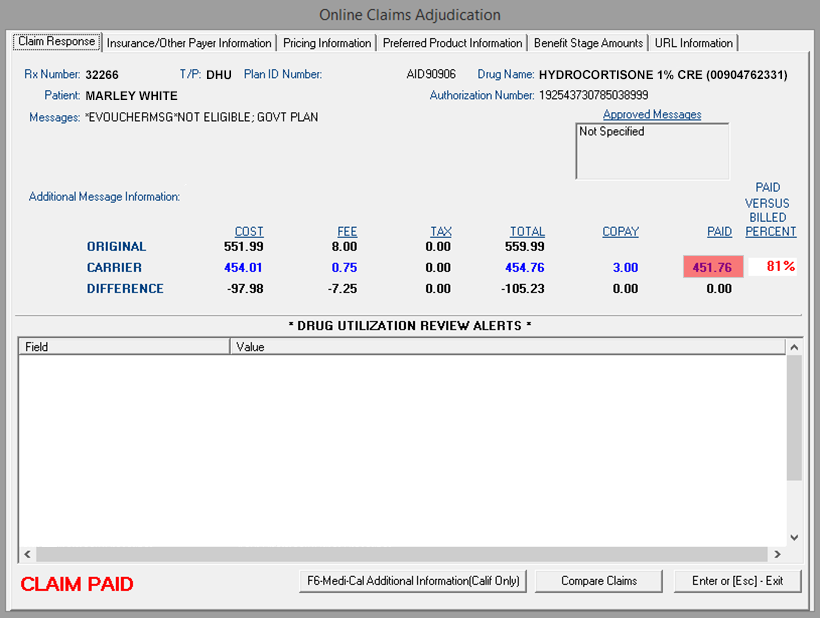The image size is (820, 618).
Task: Click the scroll right arrow below alerts list
Action: (x=777, y=554)
